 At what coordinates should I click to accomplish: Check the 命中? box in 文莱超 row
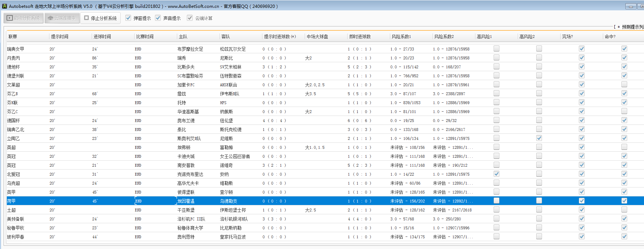pyautogui.click(x=624, y=84)
